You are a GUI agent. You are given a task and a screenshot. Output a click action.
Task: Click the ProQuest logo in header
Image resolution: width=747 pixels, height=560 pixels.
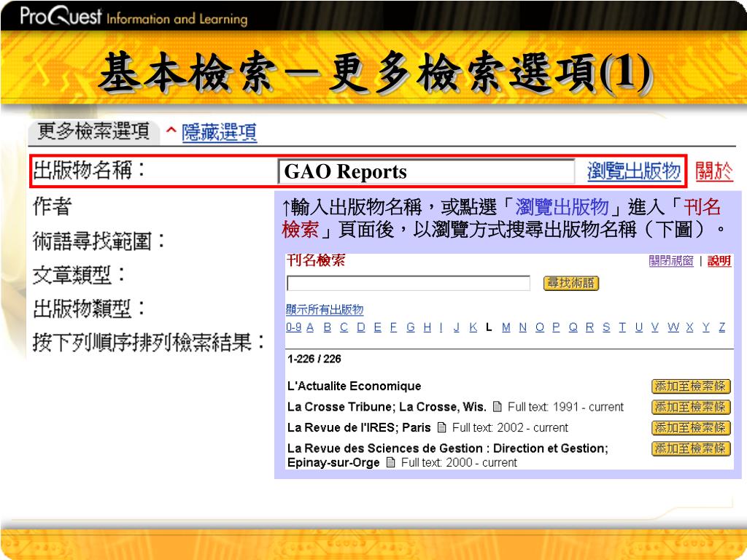(x=61, y=16)
